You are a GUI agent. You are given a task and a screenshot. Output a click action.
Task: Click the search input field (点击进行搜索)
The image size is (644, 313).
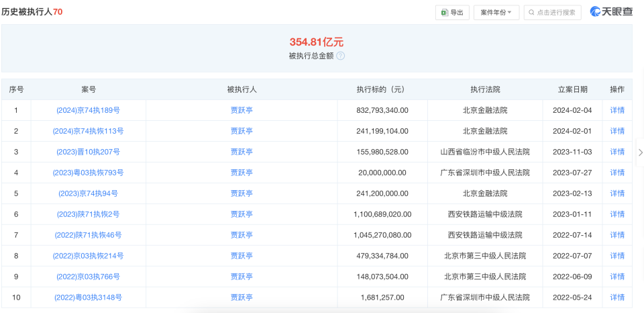coord(552,13)
